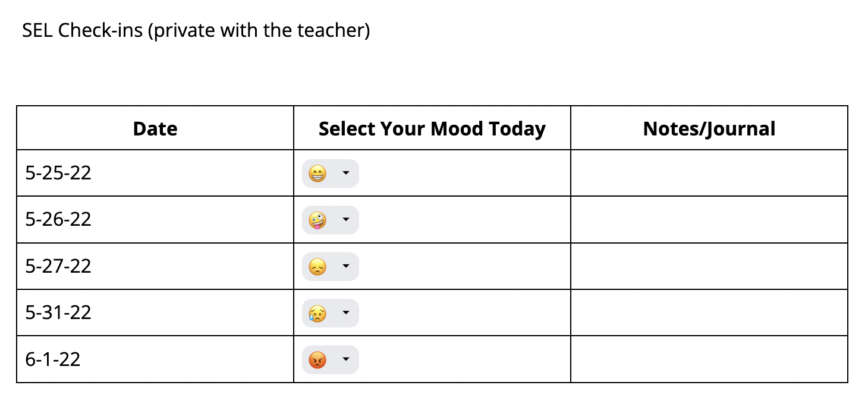868x404 pixels.
Task: Open the mood dropdown for 5-25-22
Action: click(345, 173)
